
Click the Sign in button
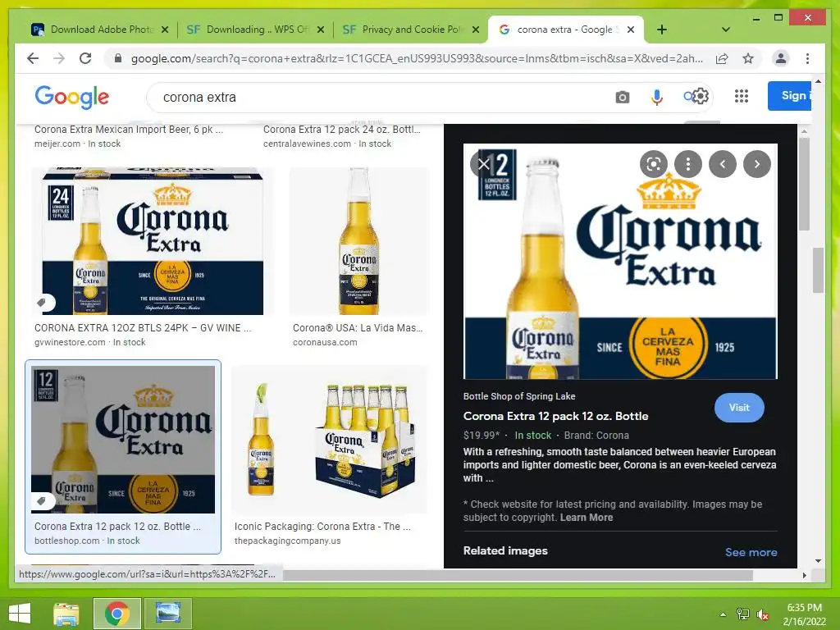tap(789, 96)
